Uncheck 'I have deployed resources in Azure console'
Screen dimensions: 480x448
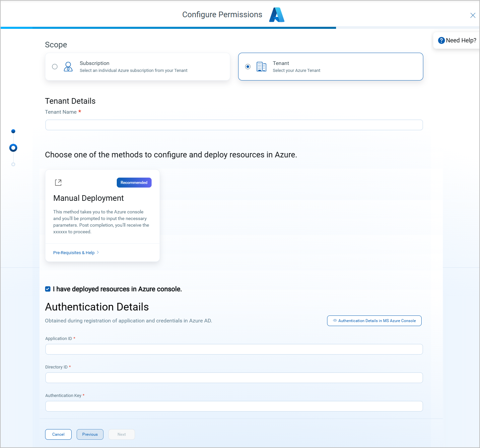(48, 289)
